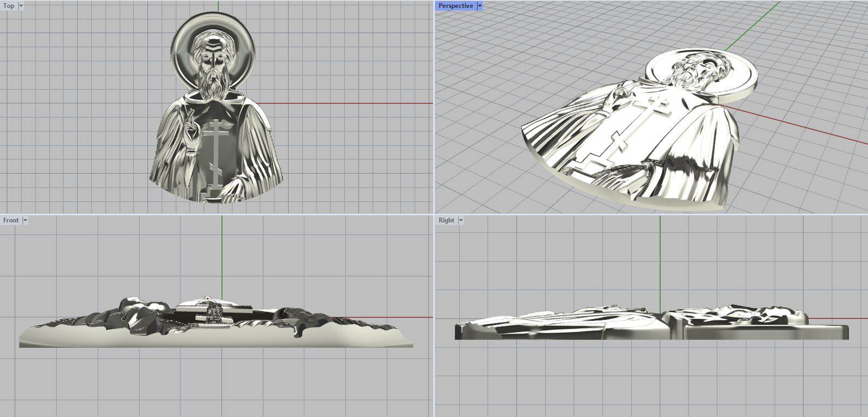The width and height of the screenshot is (868, 417).
Task: Open the Top viewport dropdown arrow
Action: tap(21, 6)
